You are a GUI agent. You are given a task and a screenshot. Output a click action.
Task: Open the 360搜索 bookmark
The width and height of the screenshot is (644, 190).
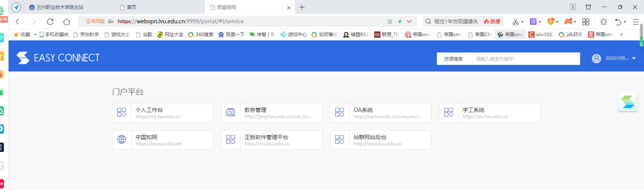tap(201, 35)
